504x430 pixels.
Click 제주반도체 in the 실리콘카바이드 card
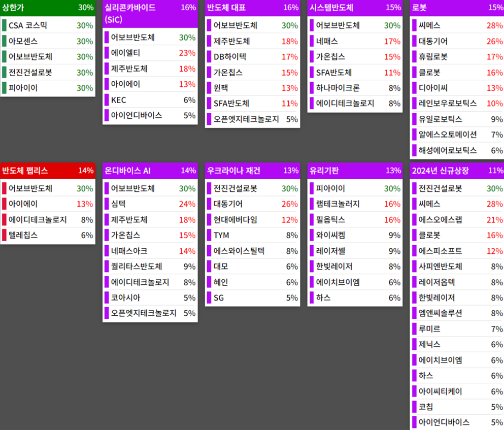click(150, 69)
